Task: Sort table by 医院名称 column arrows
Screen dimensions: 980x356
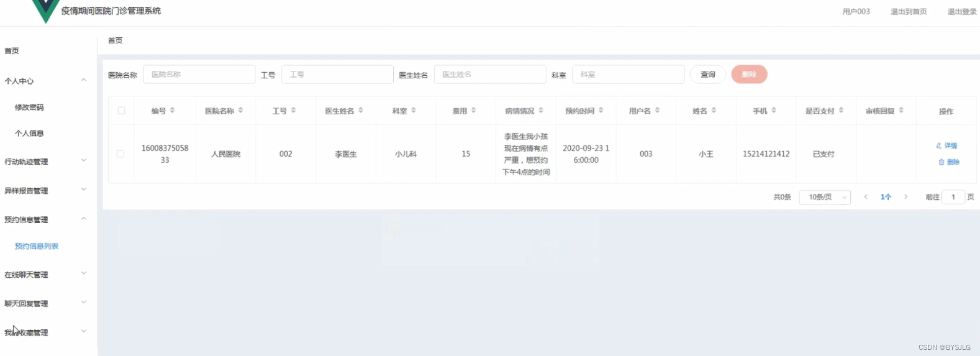Action: click(240, 111)
